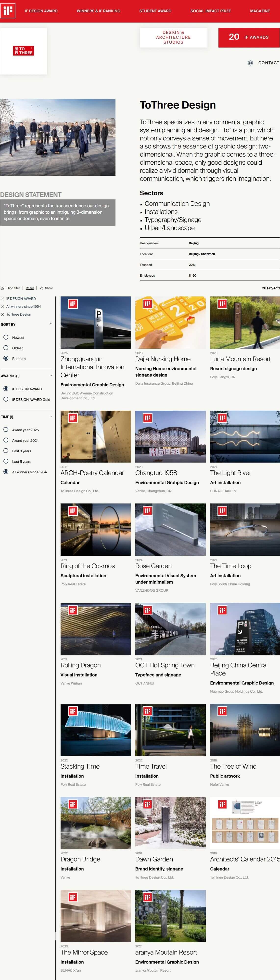Viewport: 280px width, 980px height.
Task: Choose Award year 2025 filter
Action: click(x=6, y=429)
